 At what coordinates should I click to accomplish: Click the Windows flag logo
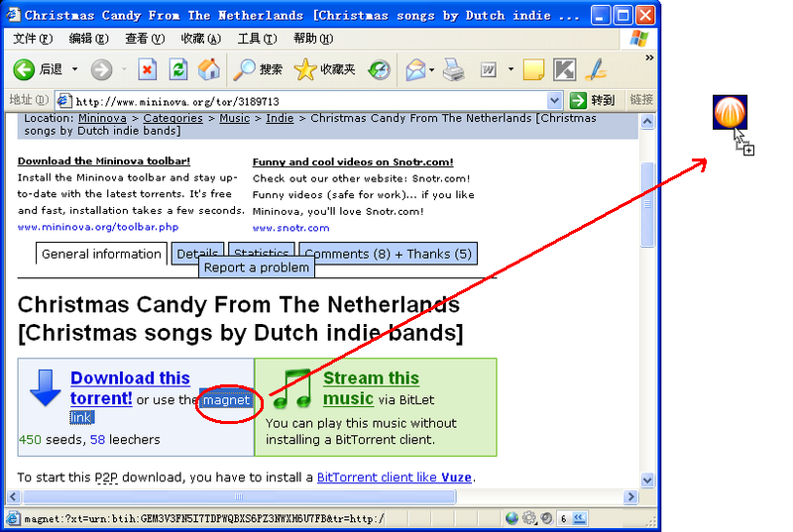pos(639,39)
